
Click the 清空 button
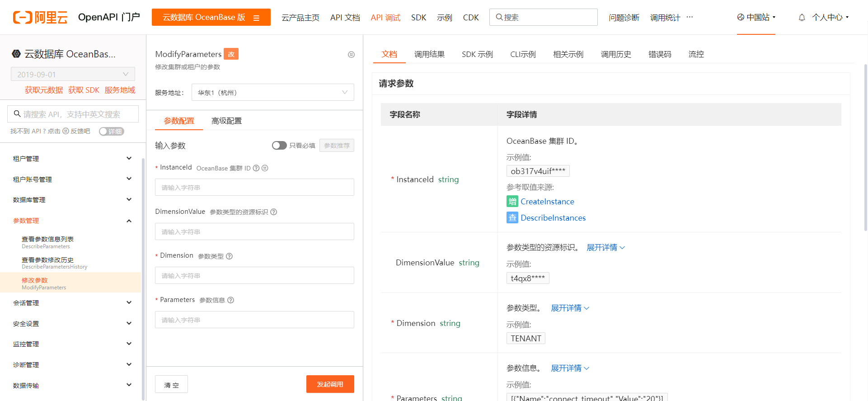point(171,385)
